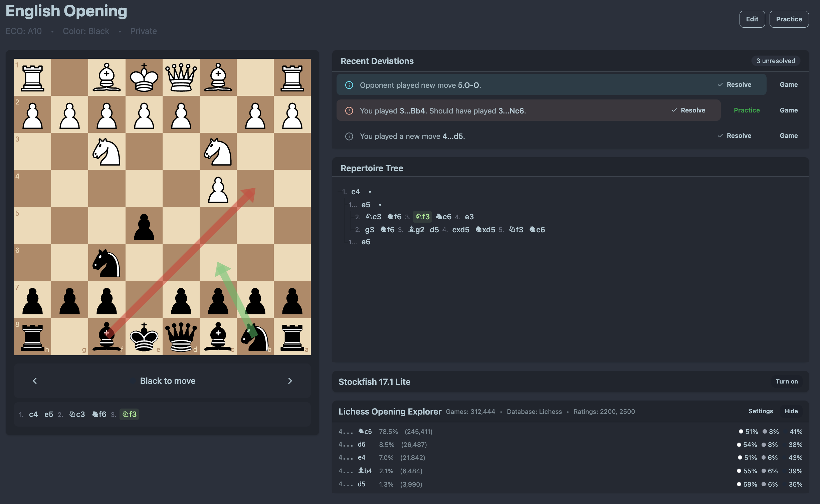Click the Nc3 knight chip in the move list
Image resolution: width=820 pixels, height=504 pixels.
[77, 414]
